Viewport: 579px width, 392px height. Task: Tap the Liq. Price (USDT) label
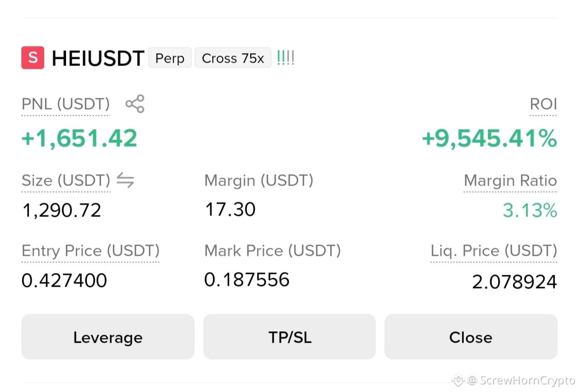(x=494, y=251)
